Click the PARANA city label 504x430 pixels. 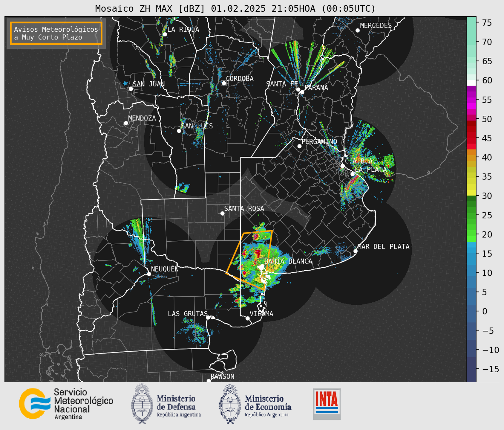pyautogui.click(x=316, y=88)
